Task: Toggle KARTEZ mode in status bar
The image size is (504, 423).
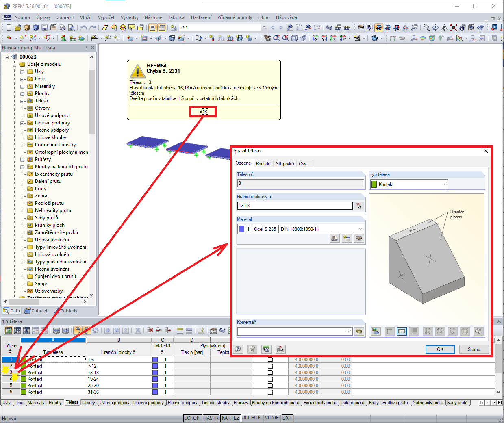Action: pyautogui.click(x=230, y=418)
